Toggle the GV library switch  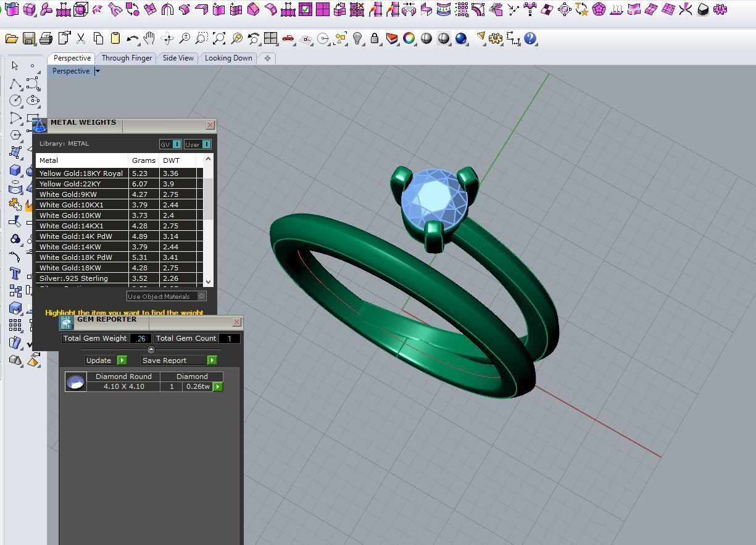[170, 144]
